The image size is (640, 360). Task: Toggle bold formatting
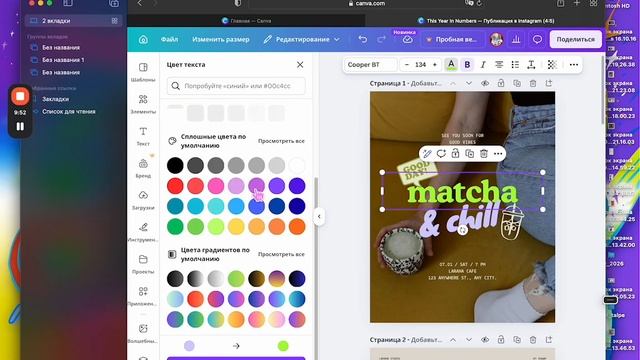click(x=467, y=64)
